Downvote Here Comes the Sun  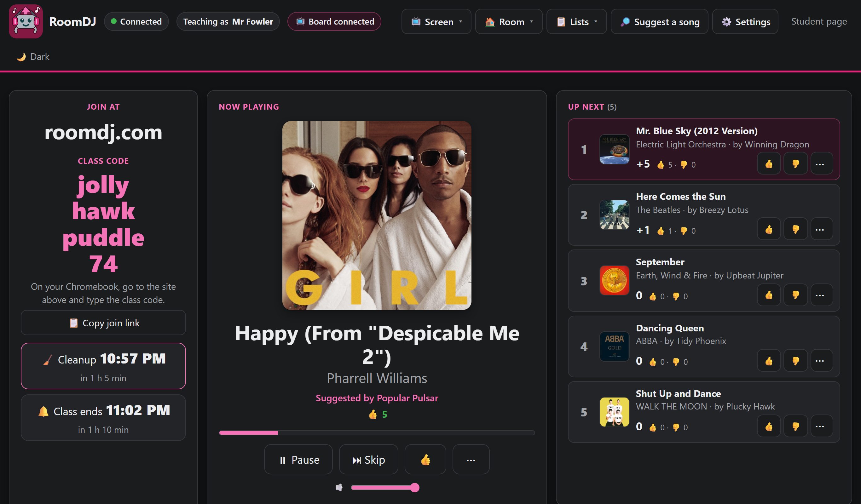(795, 229)
